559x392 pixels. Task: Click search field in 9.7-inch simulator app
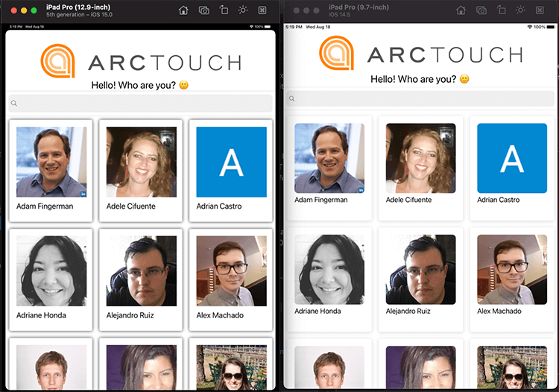(420, 98)
